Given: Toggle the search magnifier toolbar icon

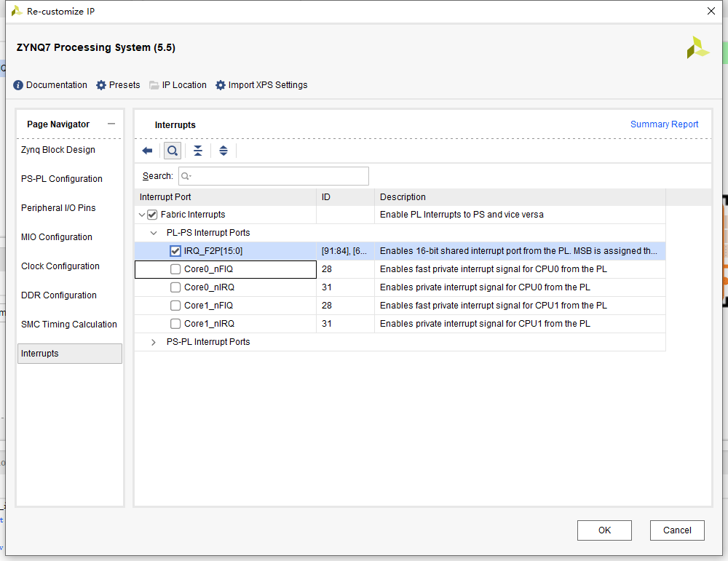Looking at the screenshot, I should tap(173, 151).
